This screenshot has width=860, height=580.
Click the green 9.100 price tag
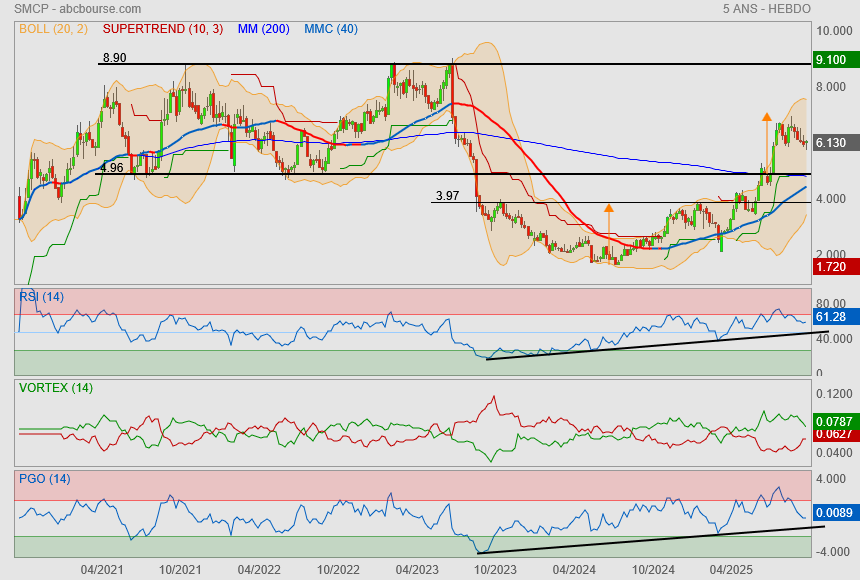[x=831, y=60]
